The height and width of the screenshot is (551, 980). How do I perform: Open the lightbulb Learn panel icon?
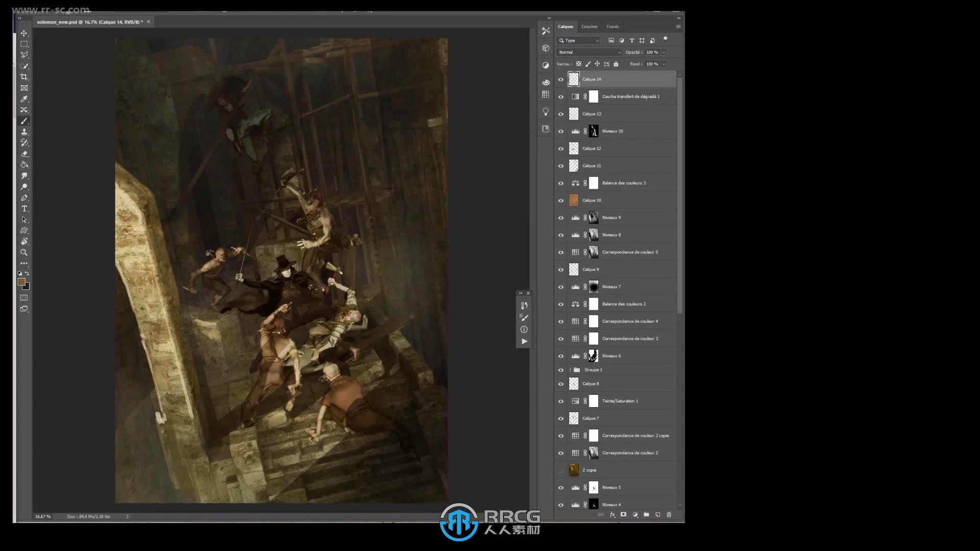pos(546,111)
